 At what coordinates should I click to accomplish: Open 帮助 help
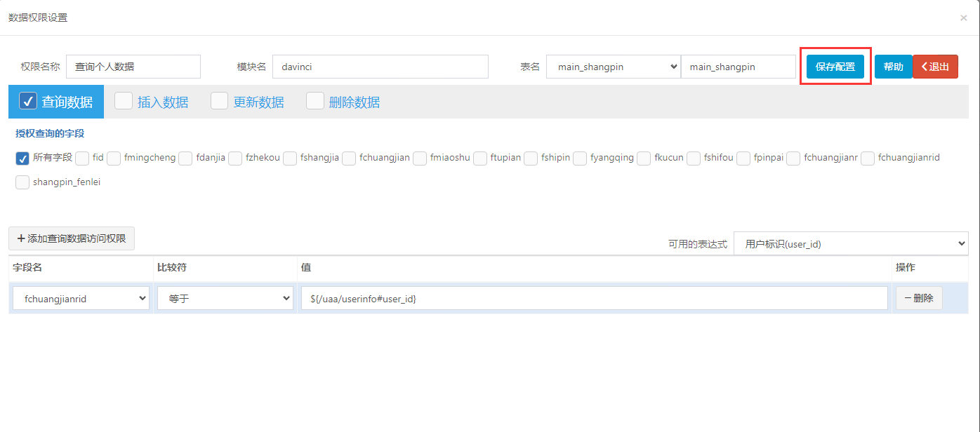893,67
